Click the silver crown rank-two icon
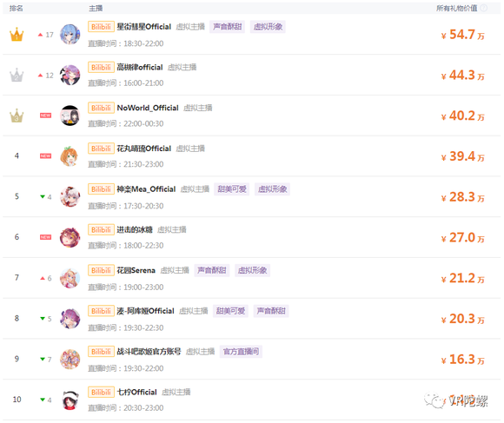This screenshot has height=423, width=504. point(17,76)
